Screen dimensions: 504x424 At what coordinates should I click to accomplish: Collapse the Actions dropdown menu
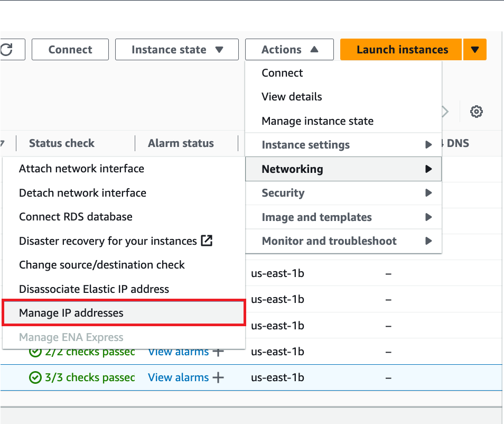click(x=290, y=50)
